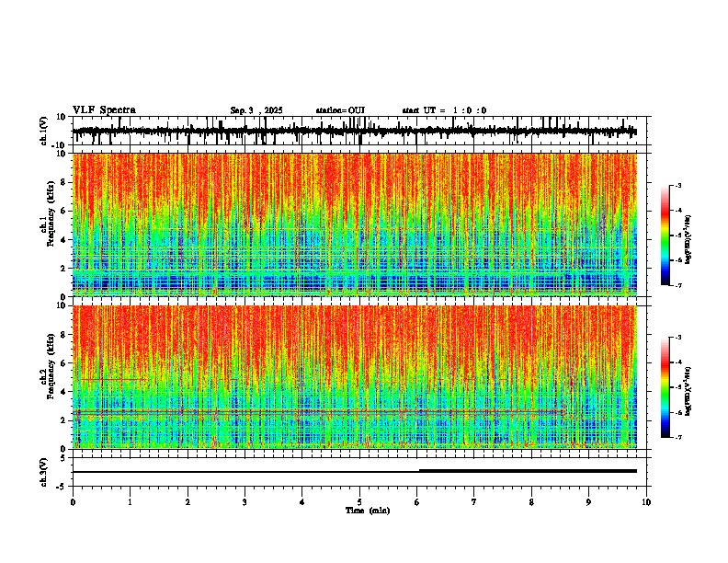The height and width of the screenshot is (563, 728).
Task: Select the "start UT = 1 : 0 : 0" text
Action: (444, 110)
